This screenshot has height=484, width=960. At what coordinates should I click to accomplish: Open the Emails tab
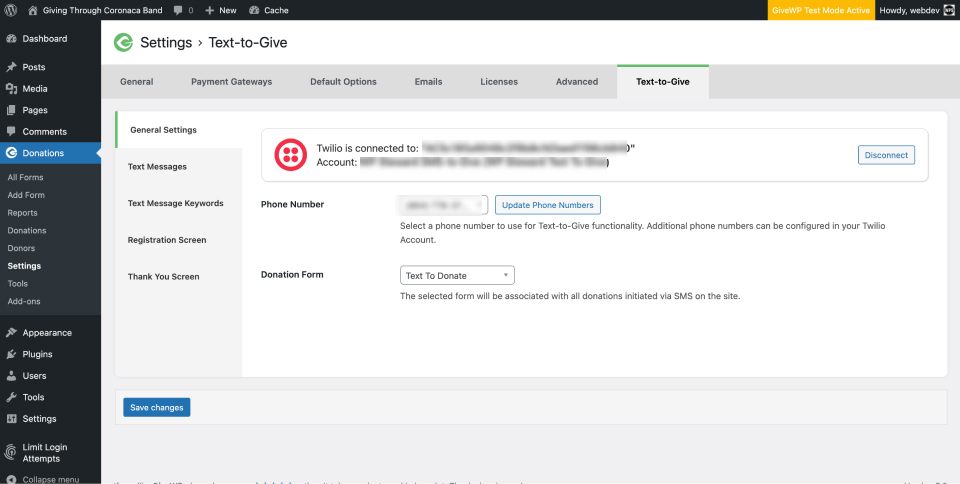tap(428, 81)
